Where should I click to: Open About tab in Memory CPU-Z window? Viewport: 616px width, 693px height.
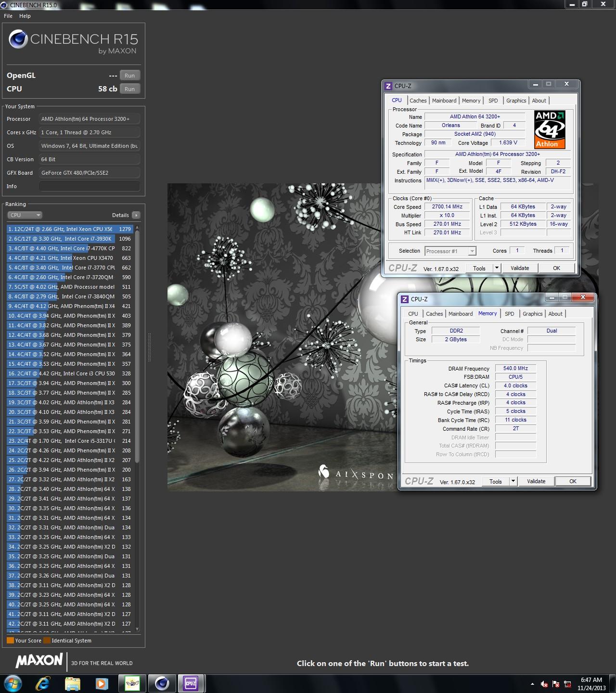pyautogui.click(x=555, y=314)
